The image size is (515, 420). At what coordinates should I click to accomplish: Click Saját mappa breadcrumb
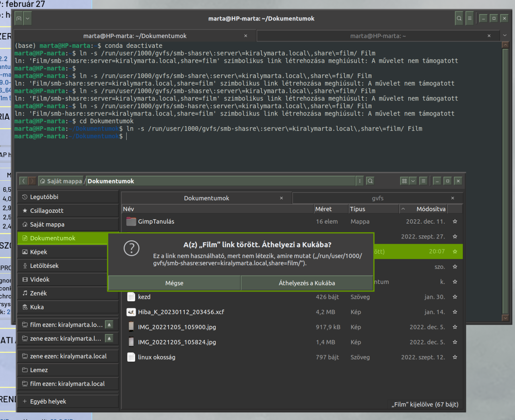tap(61, 181)
